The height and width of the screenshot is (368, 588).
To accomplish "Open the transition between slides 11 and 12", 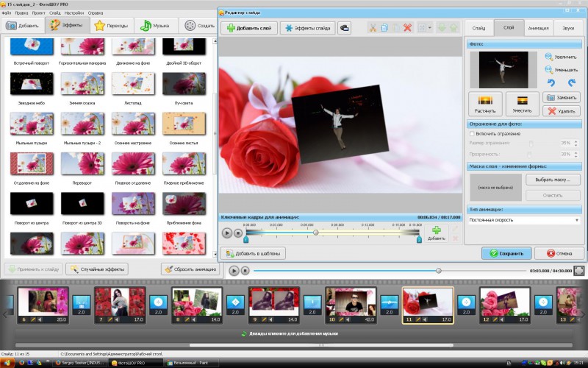I will pos(466,305).
